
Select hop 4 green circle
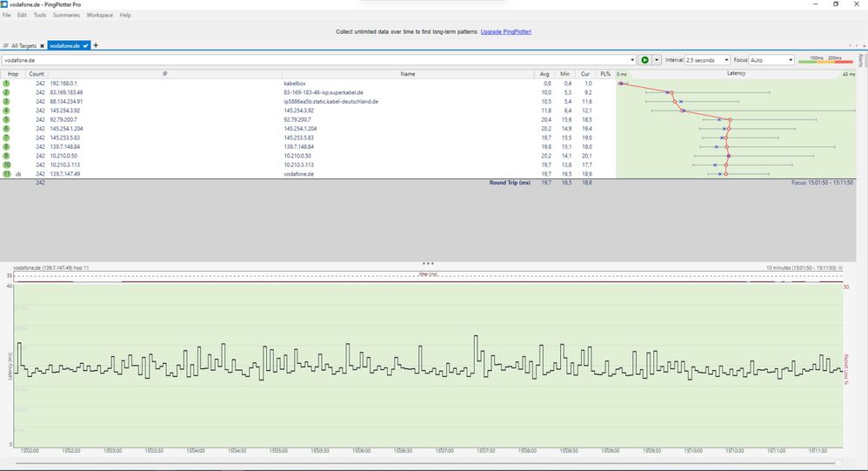click(x=7, y=111)
